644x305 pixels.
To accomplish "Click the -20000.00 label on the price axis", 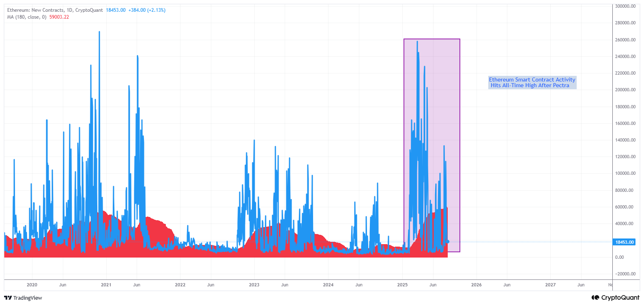I will [x=625, y=274].
